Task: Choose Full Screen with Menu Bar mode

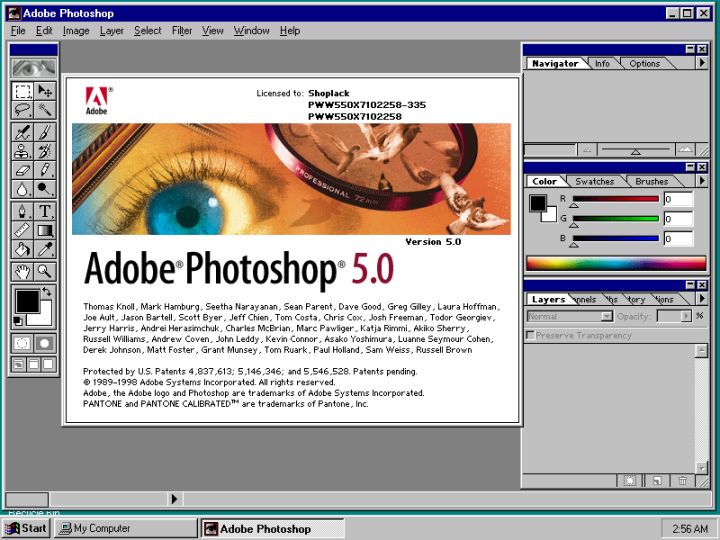Action: tap(34, 365)
